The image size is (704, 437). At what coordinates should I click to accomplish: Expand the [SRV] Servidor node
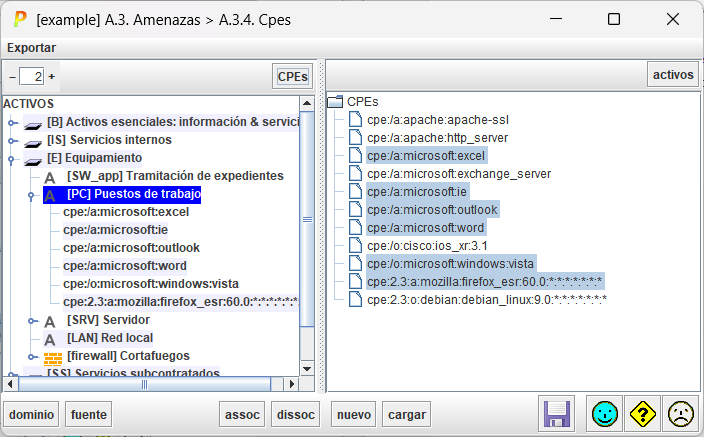32,321
